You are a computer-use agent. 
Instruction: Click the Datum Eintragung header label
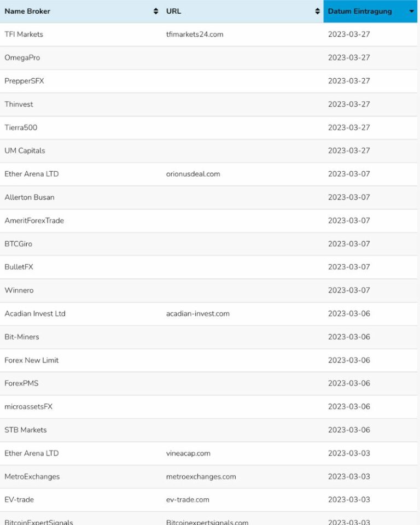click(360, 11)
